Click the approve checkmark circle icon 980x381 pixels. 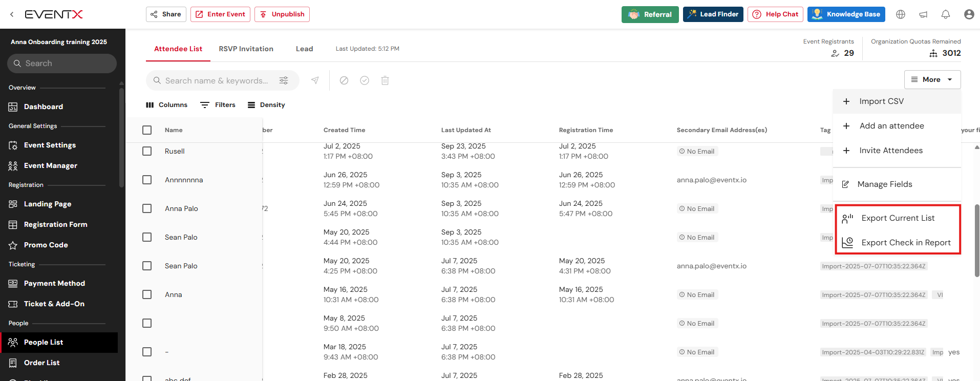point(365,80)
